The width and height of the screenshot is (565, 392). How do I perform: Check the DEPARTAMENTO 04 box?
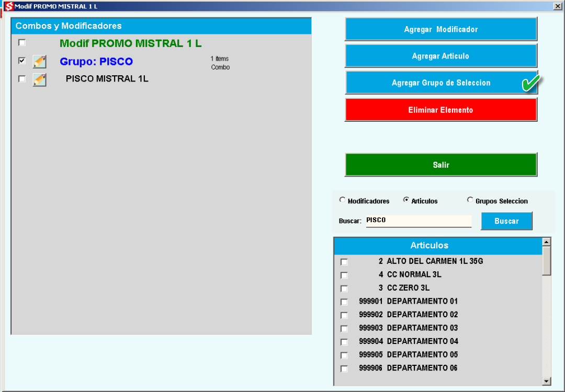pos(344,342)
